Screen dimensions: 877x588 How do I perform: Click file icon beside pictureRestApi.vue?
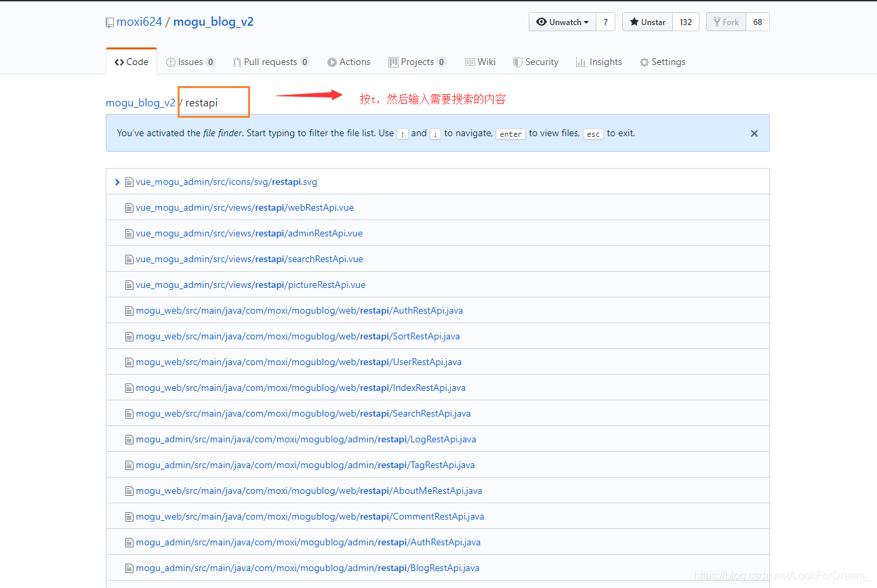129,285
